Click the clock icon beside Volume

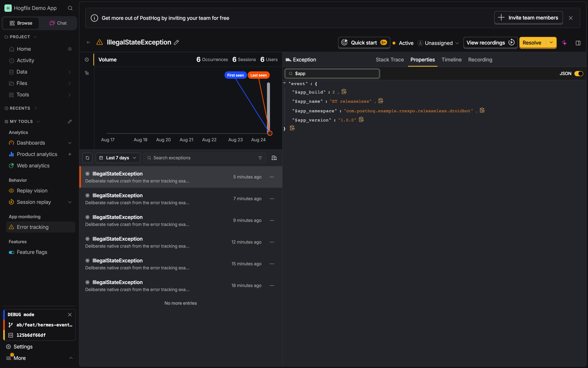pyautogui.click(x=87, y=60)
